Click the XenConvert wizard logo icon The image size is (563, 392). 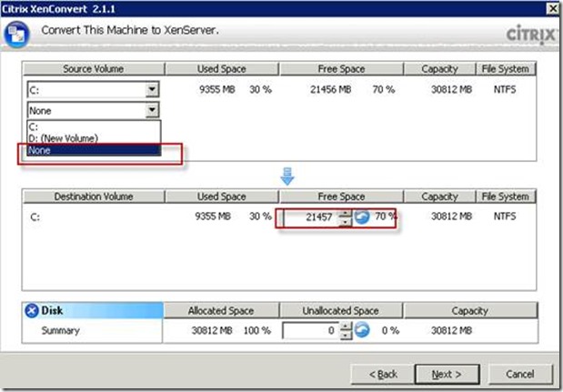point(17,34)
